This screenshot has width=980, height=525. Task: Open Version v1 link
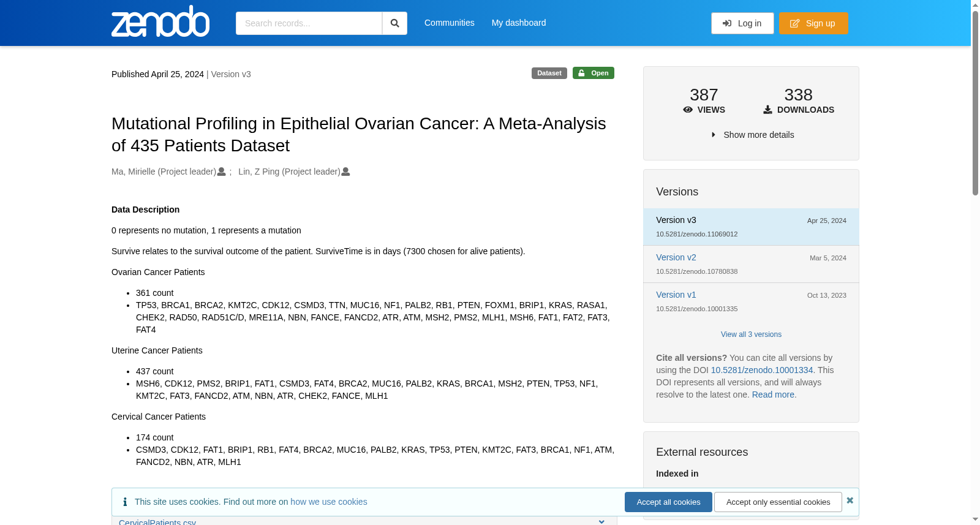[x=676, y=295]
